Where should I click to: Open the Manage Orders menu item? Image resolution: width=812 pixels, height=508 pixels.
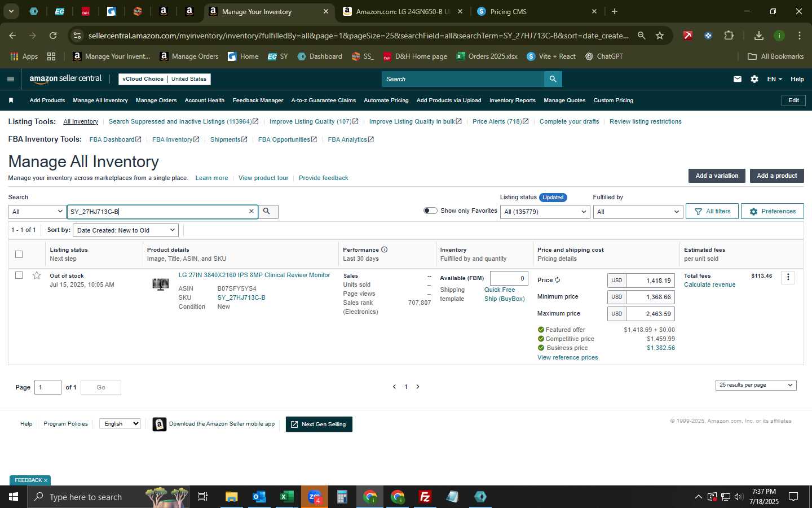[156, 100]
